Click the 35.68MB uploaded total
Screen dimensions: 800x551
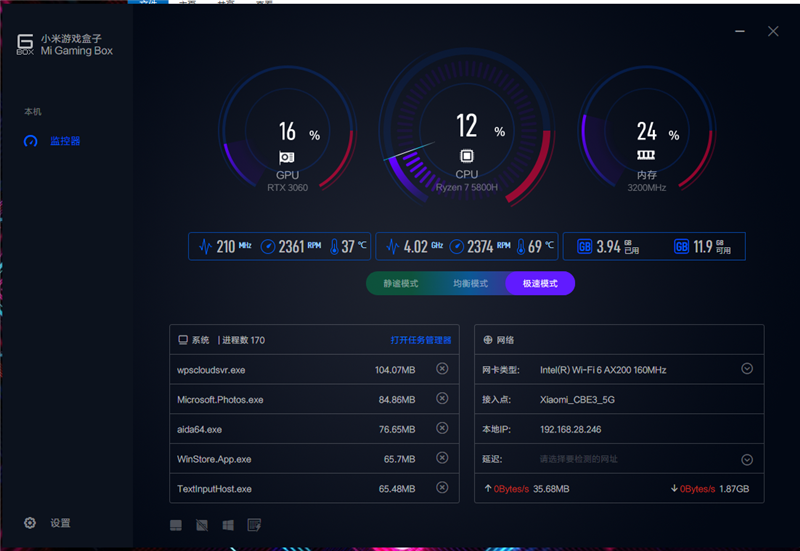[551, 489]
